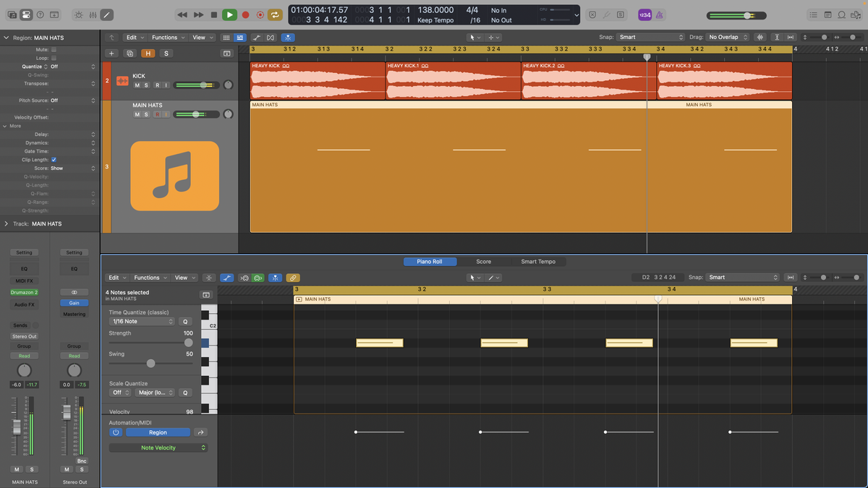This screenshot has height=488, width=868.
Task: Open the Mixer from control bar
Action: click(92, 14)
